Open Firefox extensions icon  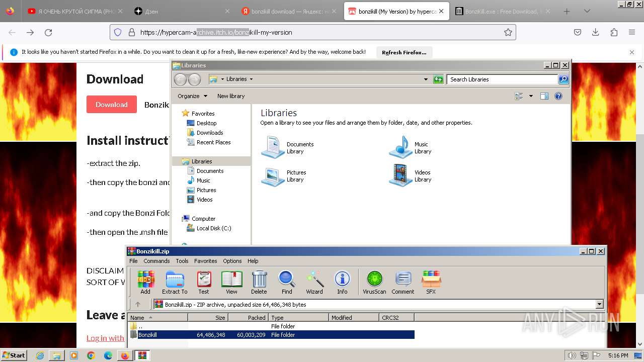(x=614, y=32)
